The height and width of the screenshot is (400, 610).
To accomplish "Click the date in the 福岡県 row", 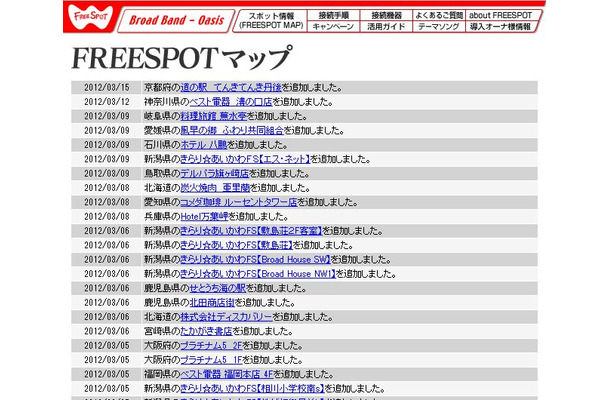I will pyautogui.click(x=107, y=374).
